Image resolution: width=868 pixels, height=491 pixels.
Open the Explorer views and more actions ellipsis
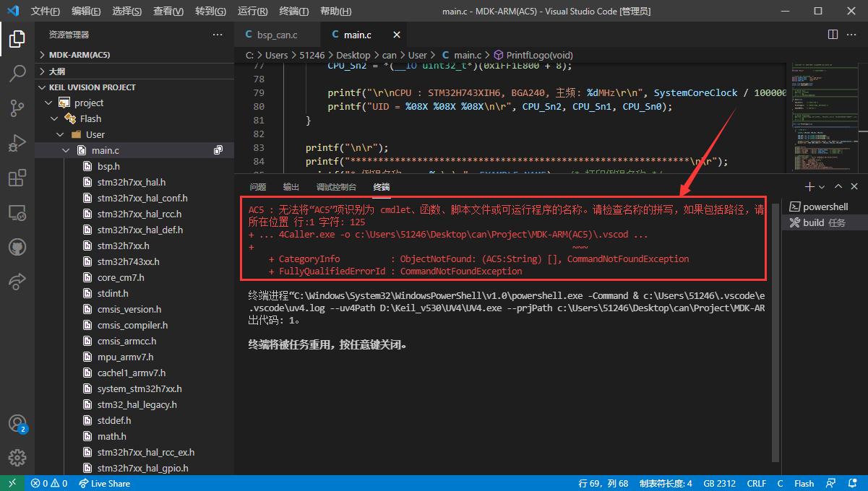coord(218,35)
